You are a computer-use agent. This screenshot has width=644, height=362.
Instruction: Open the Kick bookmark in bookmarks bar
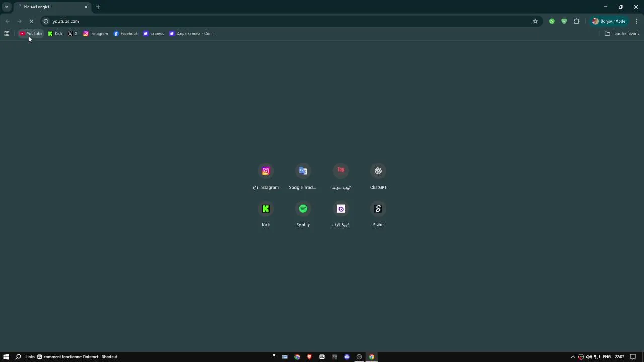(x=55, y=34)
